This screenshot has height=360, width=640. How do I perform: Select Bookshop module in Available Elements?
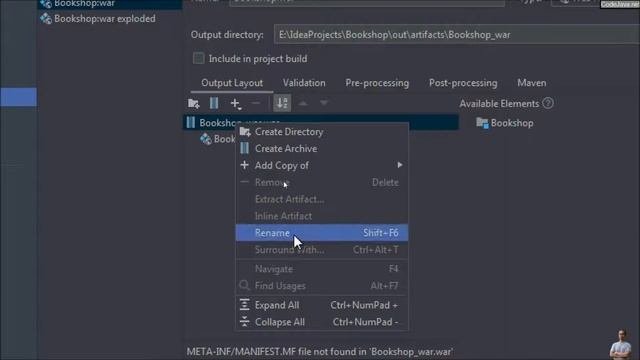pos(505,123)
